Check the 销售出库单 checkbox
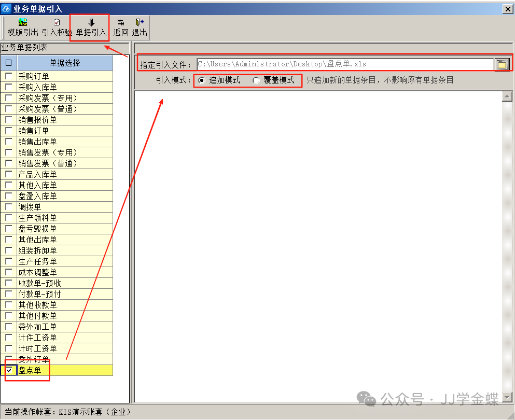 (x=9, y=142)
